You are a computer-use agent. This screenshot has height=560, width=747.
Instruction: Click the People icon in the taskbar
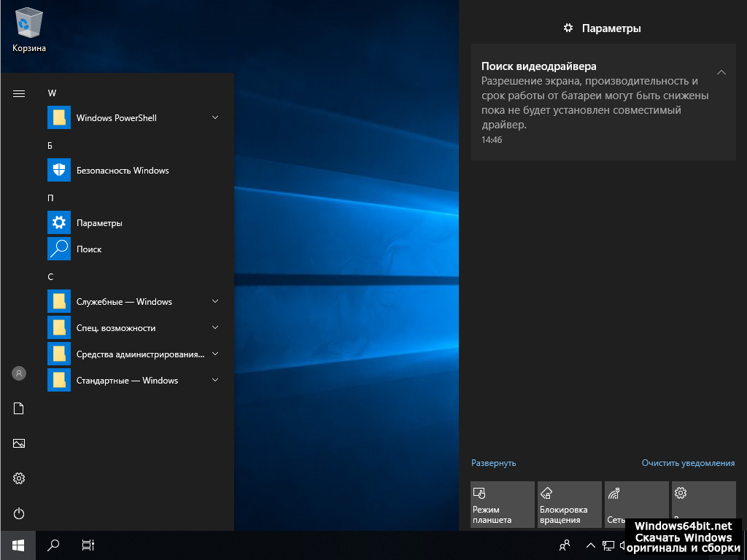point(565,545)
